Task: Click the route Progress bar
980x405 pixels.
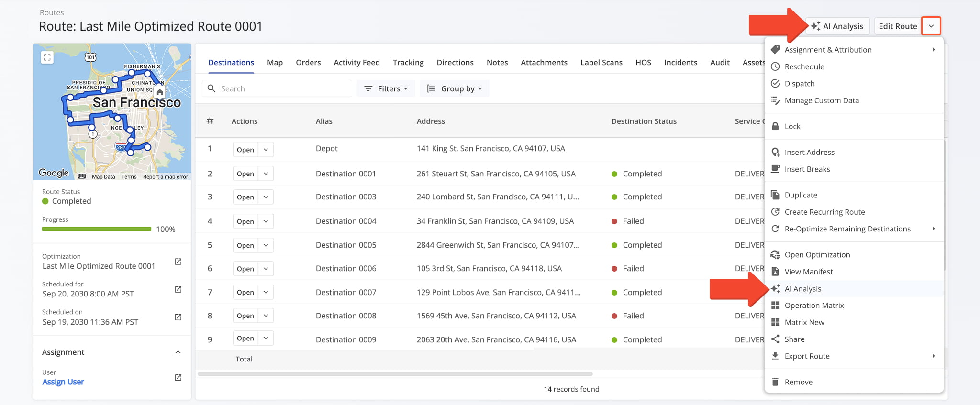Action: [97, 229]
